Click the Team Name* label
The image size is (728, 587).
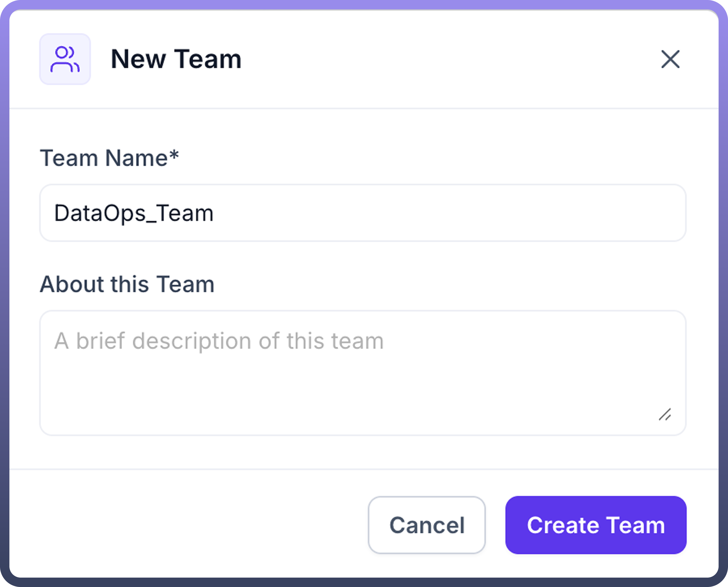(x=110, y=158)
